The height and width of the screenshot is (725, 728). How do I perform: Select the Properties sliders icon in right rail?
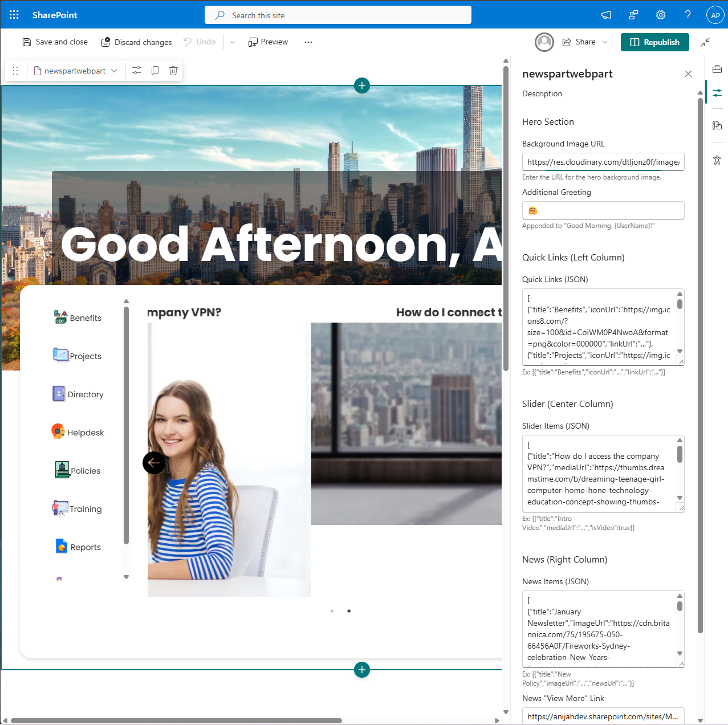coord(717,92)
